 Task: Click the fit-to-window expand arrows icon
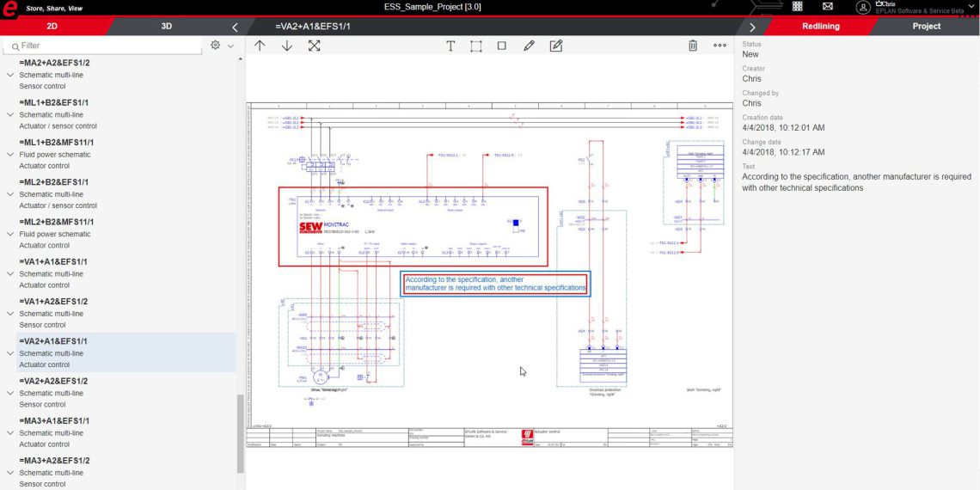point(315,46)
